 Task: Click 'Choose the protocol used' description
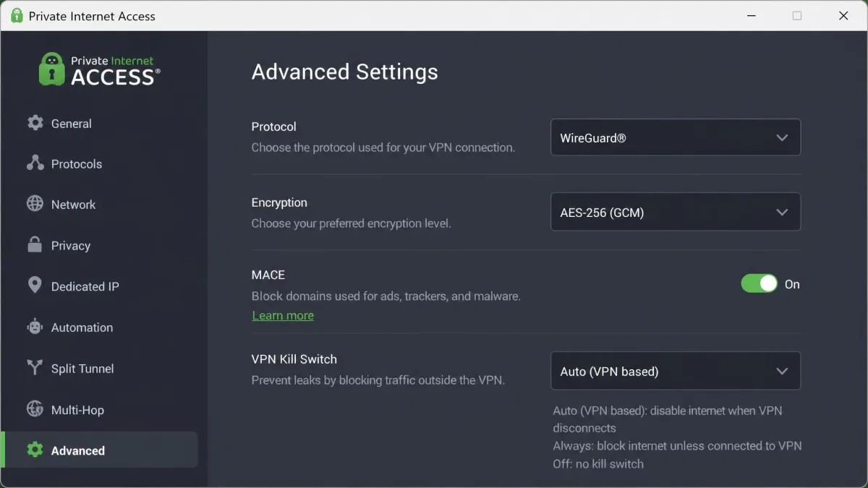(383, 147)
